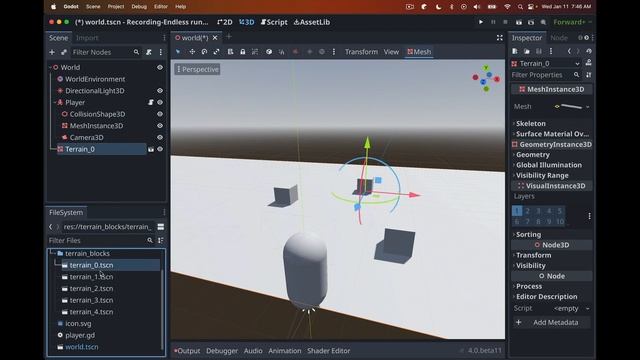
Task: Expand the Sorting section
Action: tap(528, 234)
